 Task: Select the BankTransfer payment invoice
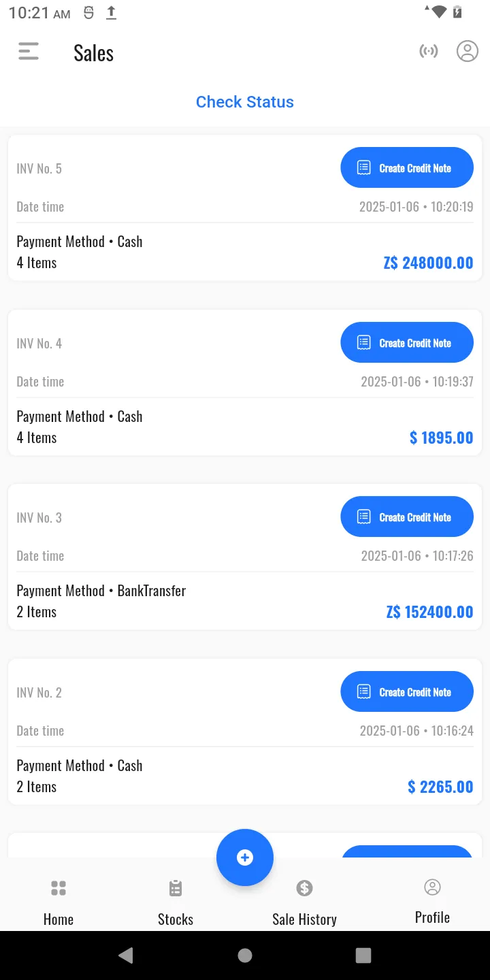coord(245,557)
